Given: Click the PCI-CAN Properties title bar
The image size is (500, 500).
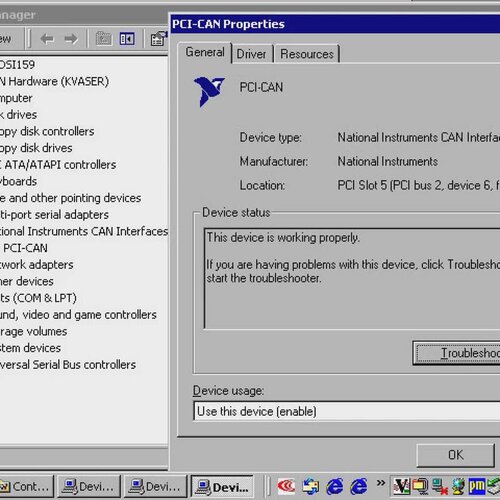Looking at the screenshot, I should coord(335,24).
